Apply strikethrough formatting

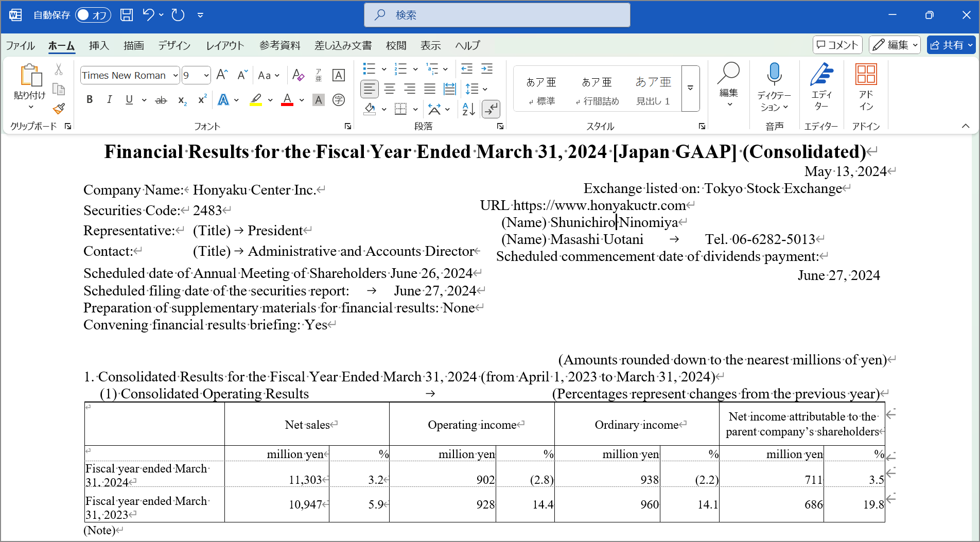click(x=161, y=100)
